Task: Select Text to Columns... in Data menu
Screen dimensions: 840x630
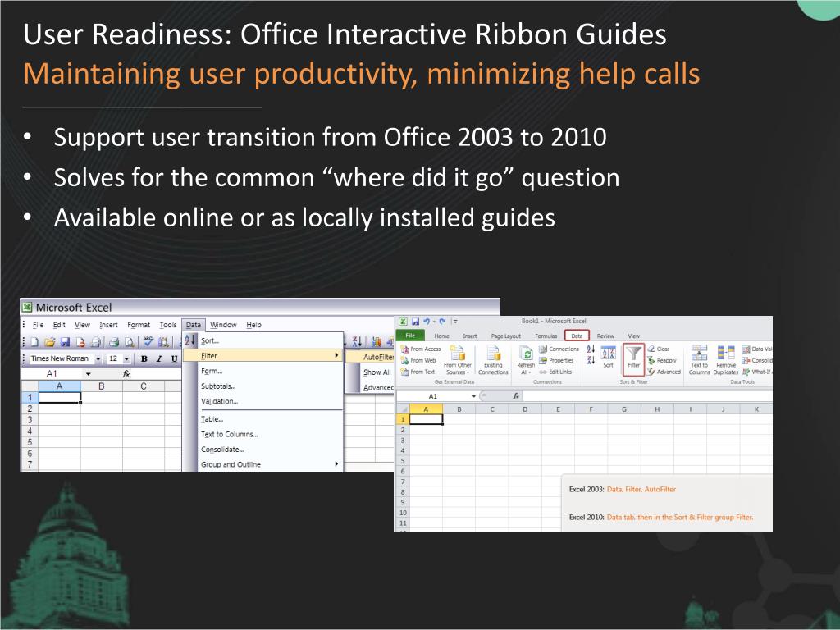Action: point(262,434)
